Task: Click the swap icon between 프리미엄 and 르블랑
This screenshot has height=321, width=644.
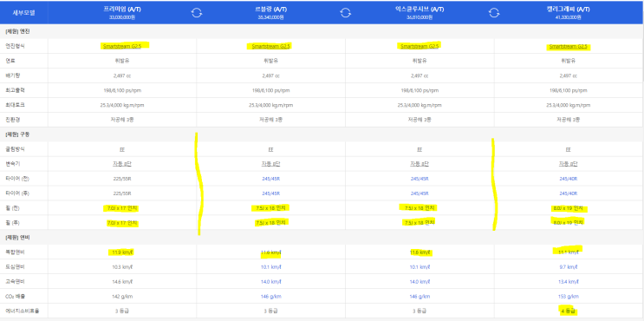Action: tap(197, 13)
